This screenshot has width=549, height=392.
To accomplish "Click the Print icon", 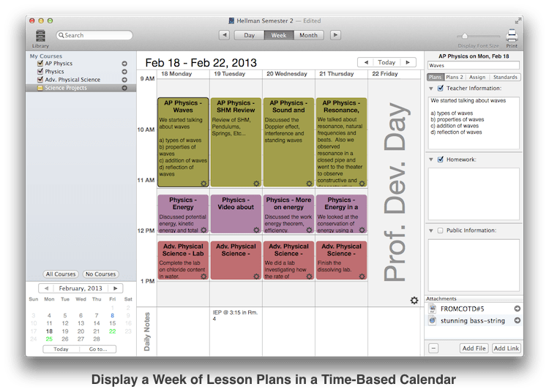I will pos(512,36).
